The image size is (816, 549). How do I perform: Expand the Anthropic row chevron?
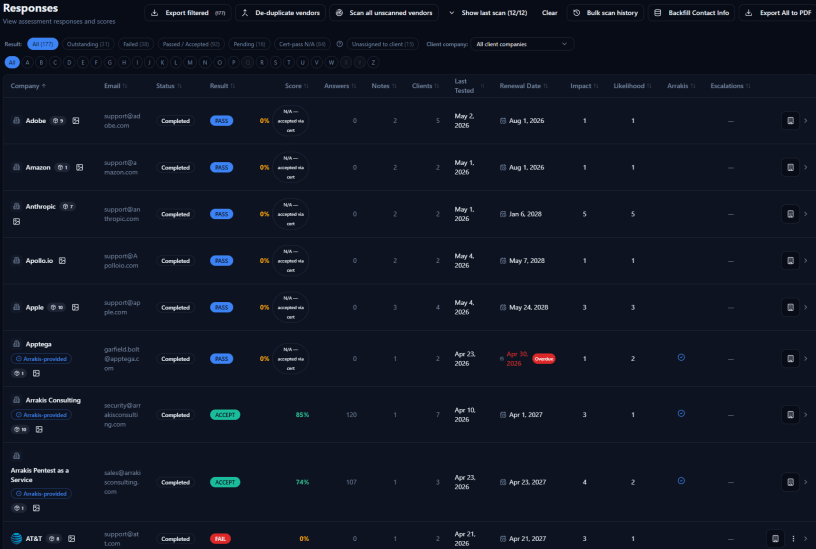point(806,214)
